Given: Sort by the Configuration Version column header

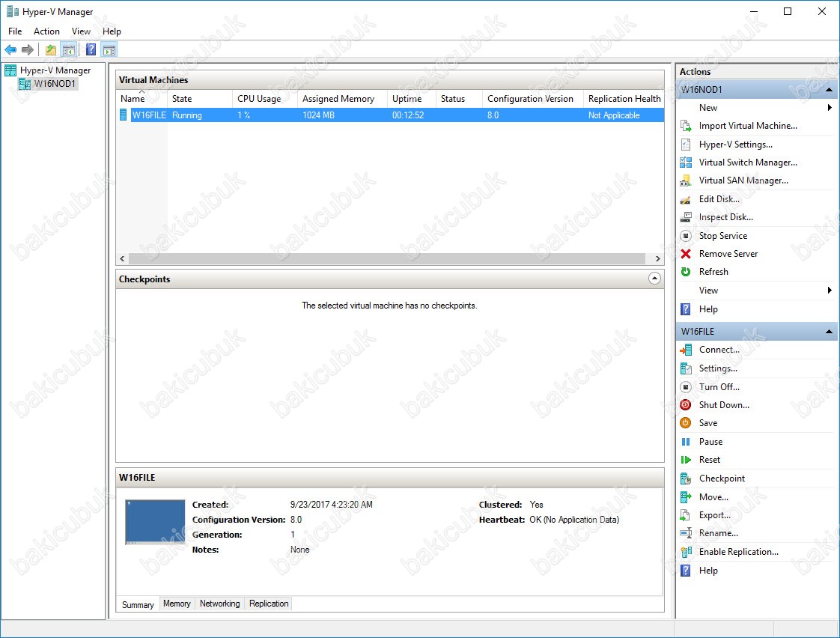Looking at the screenshot, I should [x=532, y=99].
